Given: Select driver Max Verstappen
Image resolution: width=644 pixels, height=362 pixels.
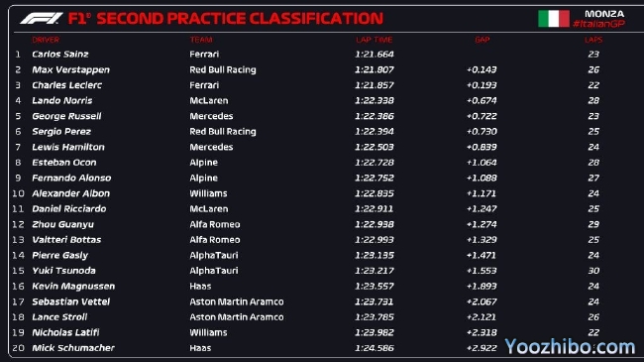Looking at the screenshot, I should tap(70, 70).
